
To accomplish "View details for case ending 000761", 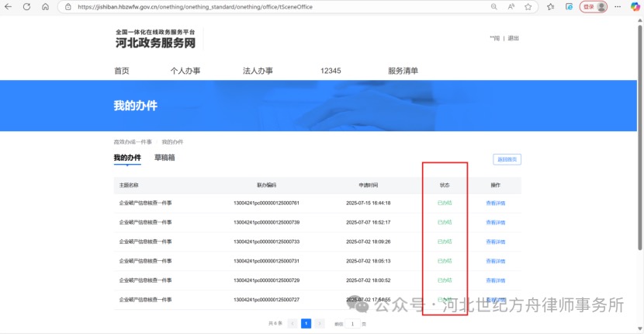I will point(495,204).
